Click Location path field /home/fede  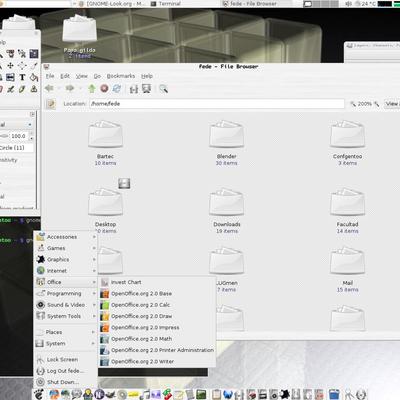click(217, 104)
